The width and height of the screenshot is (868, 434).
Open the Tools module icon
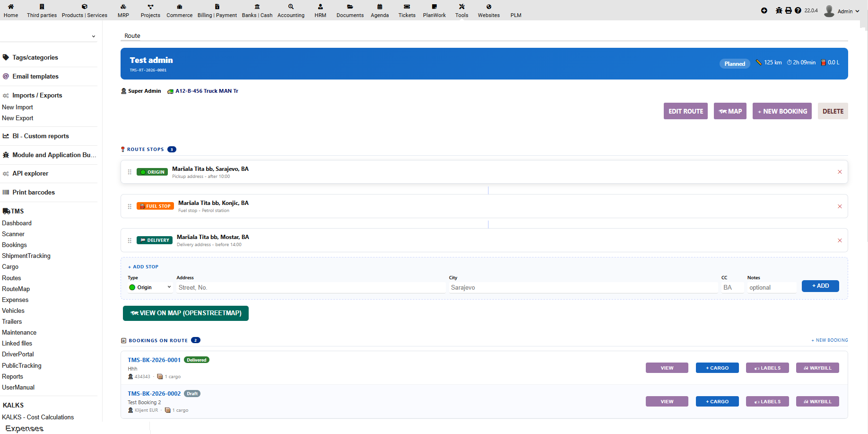pos(462,7)
